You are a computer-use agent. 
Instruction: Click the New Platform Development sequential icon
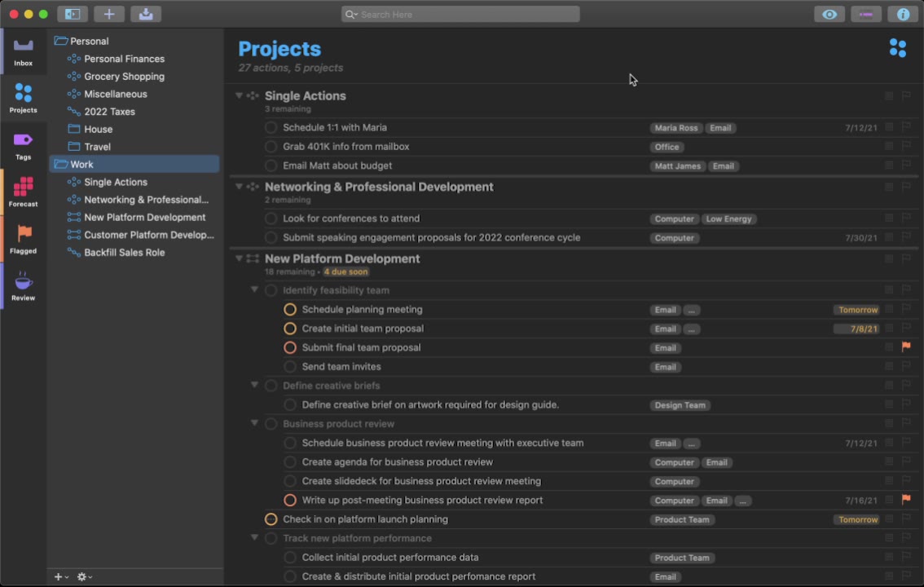(253, 258)
